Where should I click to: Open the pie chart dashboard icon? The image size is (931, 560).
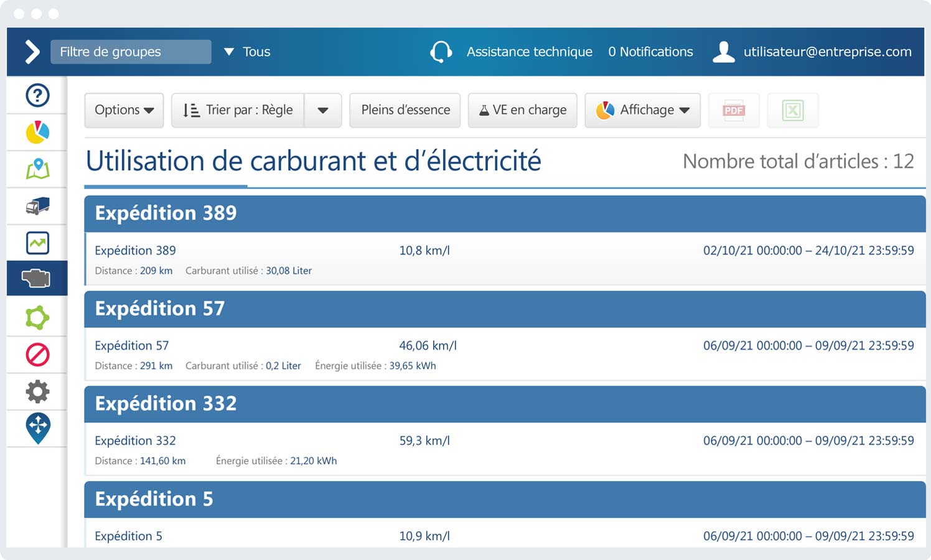[37, 132]
